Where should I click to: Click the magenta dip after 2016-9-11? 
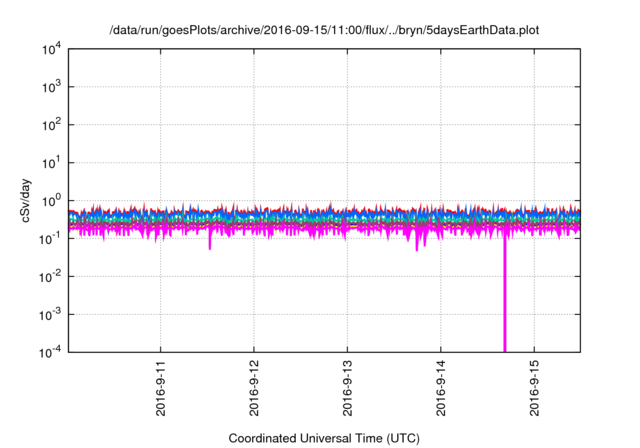pos(210,240)
